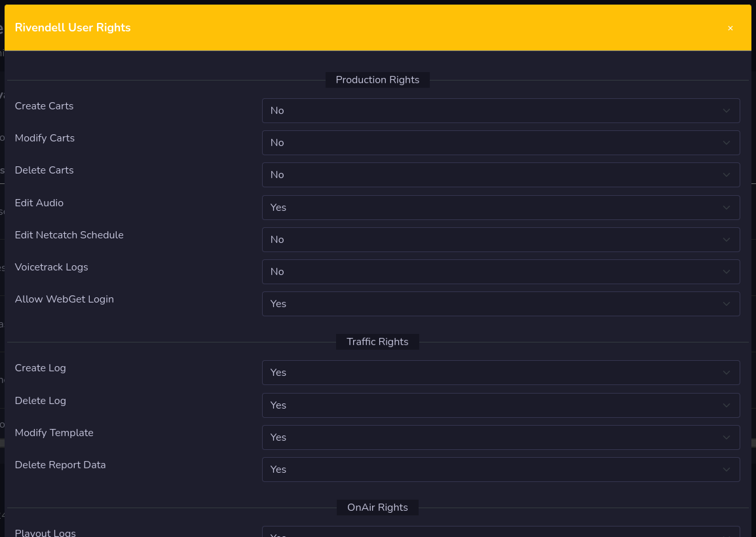Open the Modify Template dropdown

pos(501,437)
